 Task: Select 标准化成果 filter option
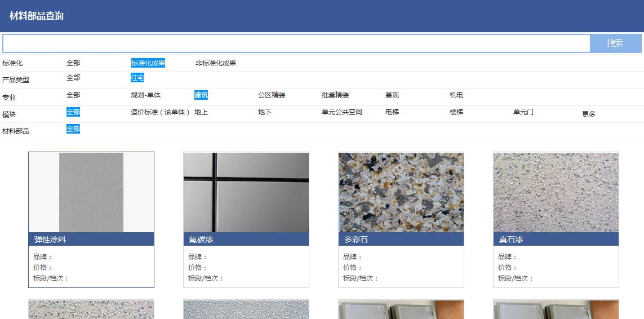[x=148, y=63]
